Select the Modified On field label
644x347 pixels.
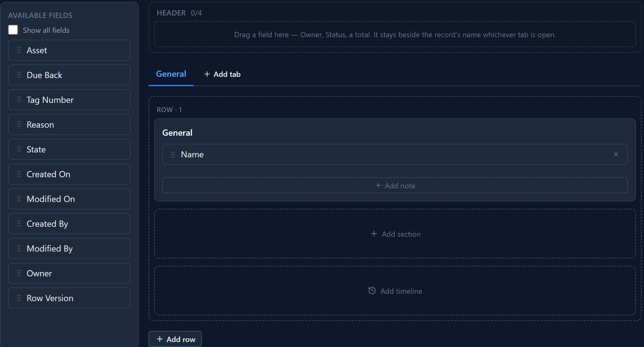51,199
